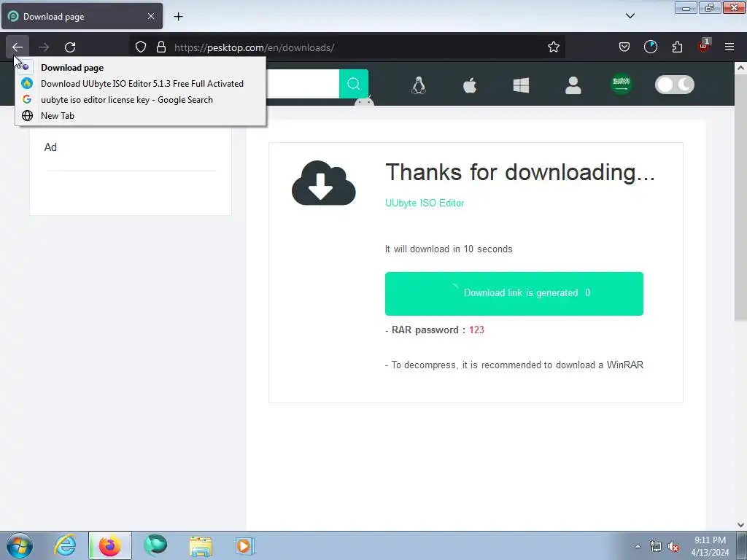
Task: Click the muted volume tray icon
Action: tap(673, 546)
